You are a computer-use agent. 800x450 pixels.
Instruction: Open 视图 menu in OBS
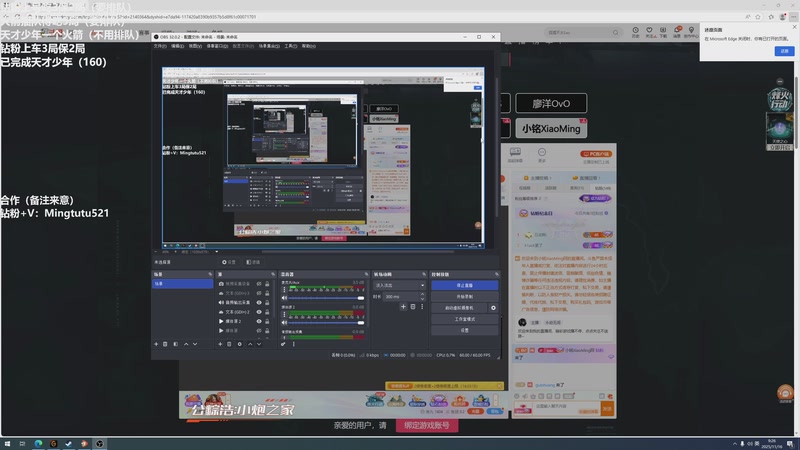[x=194, y=46]
